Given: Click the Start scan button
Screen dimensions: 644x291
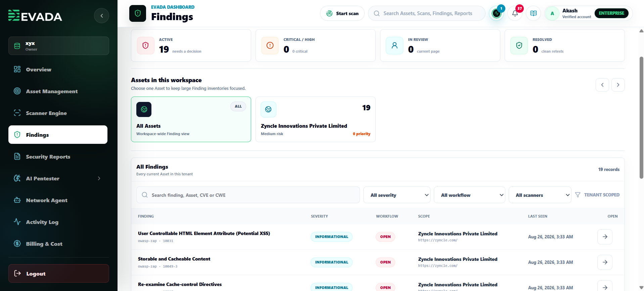Looking at the screenshot, I should coord(342,13).
